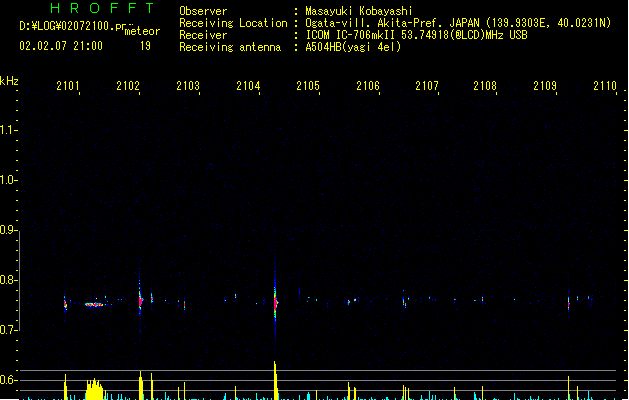The image size is (629, 400).
Task: Click the 0.9 kHz frequency axis label
Action: (8, 230)
